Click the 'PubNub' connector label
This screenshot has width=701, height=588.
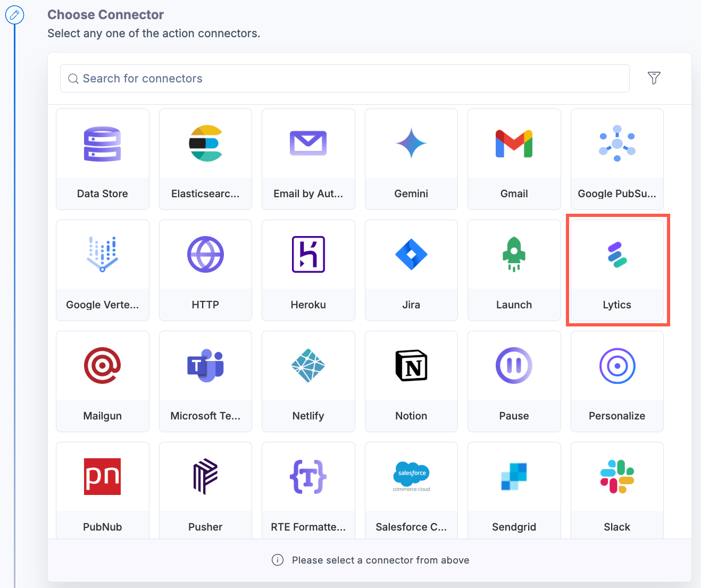point(103,527)
